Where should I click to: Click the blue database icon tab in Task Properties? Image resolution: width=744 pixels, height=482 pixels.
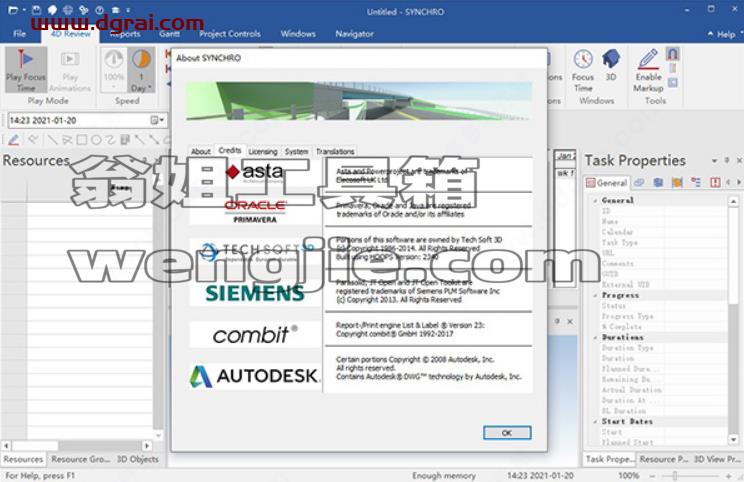pos(658,183)
